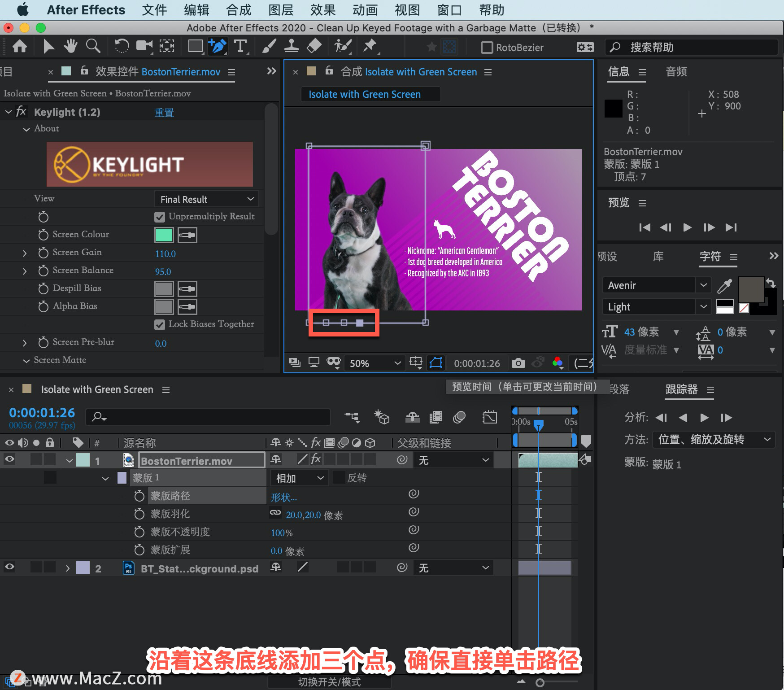Screen dimensions: 784x690
Task: Jump to first frame in preview
Action: point(645,227)
